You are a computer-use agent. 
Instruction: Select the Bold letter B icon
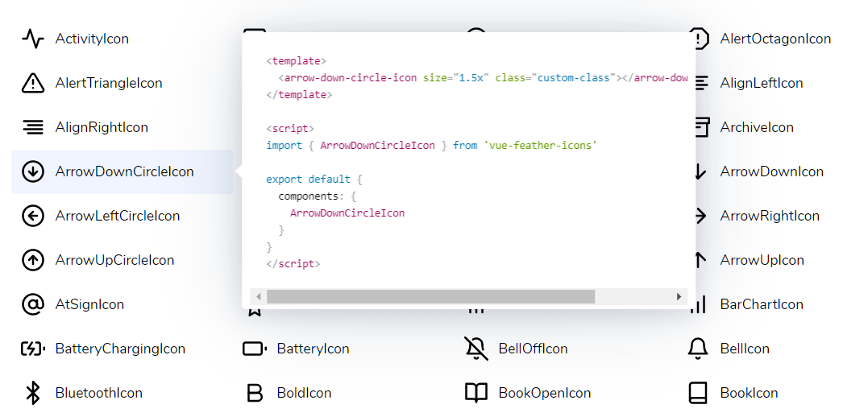tap(254, 393)
